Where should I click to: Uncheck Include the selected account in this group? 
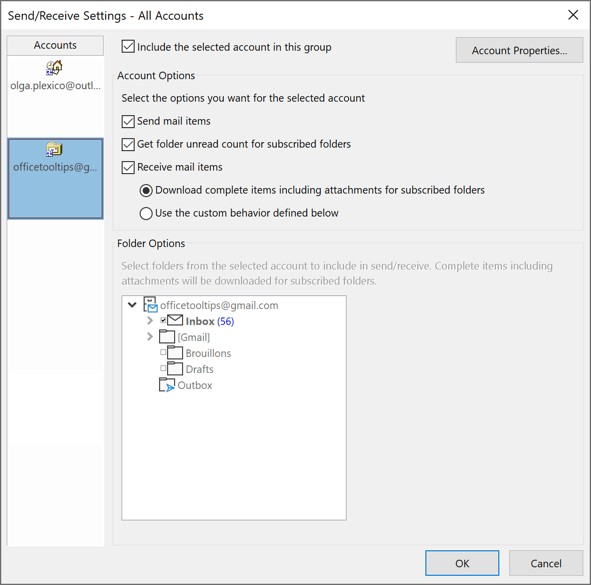[128, 47]
